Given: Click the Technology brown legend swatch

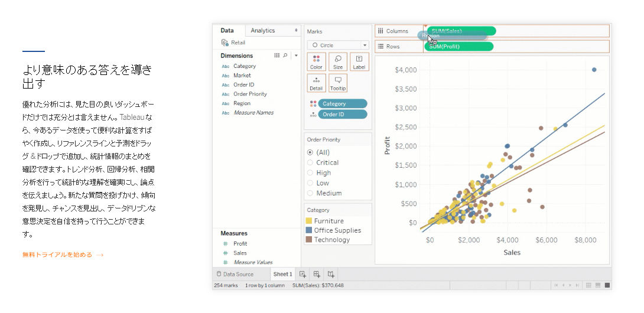Looking at the screenshot, I should point(309,240).
